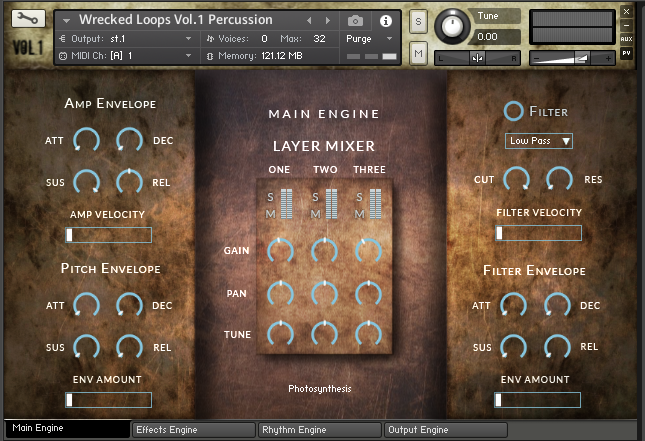Viewport: 645px width, 441px height.
Task: Mute layer ONE in Layer Mixer
Action: click(x=270, y=214)
